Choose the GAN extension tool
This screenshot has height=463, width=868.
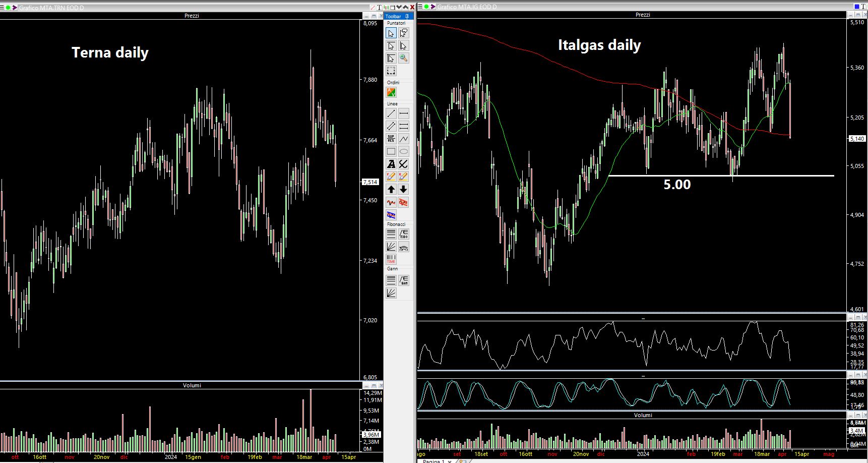tap(404, 280)
